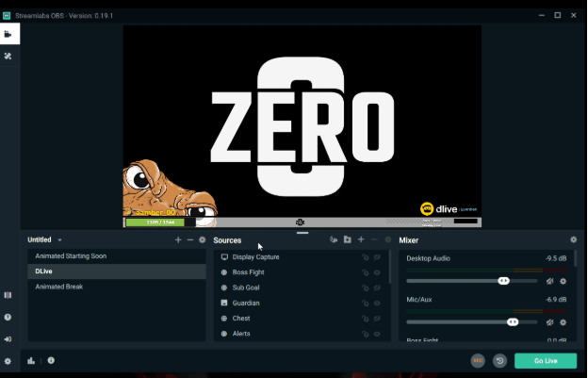Select the Sub Goal source row

[x=302, y=288]
